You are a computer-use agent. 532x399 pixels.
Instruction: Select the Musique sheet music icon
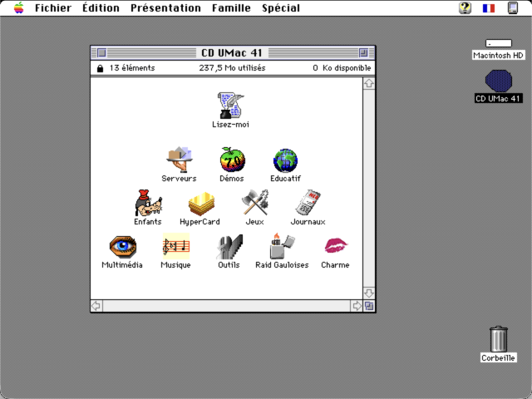click(176, 246)
